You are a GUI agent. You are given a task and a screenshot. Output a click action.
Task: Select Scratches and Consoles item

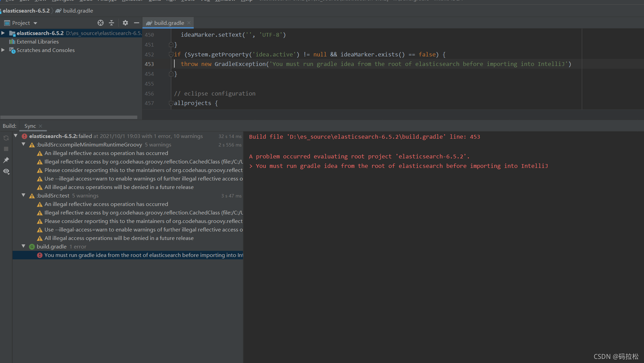pos(46,50)
